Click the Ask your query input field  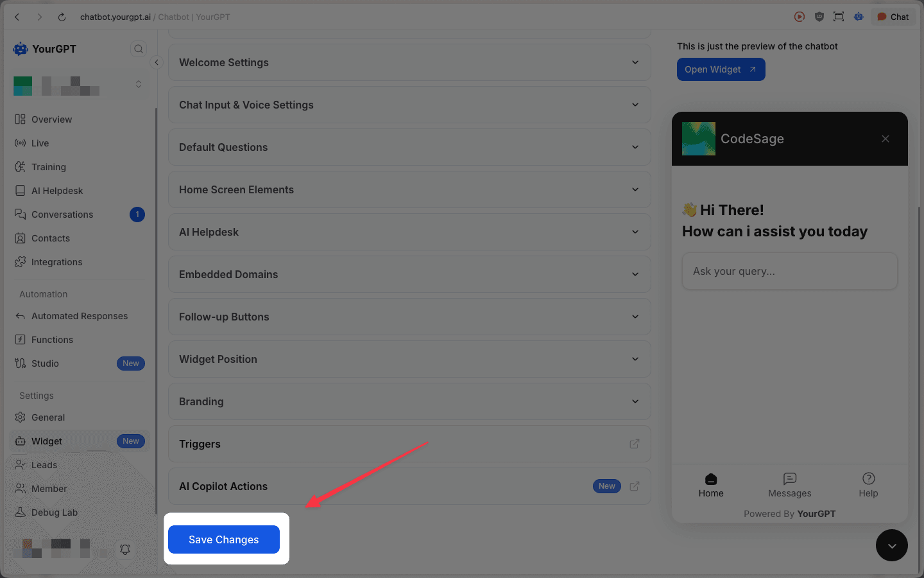pos(789,271)
